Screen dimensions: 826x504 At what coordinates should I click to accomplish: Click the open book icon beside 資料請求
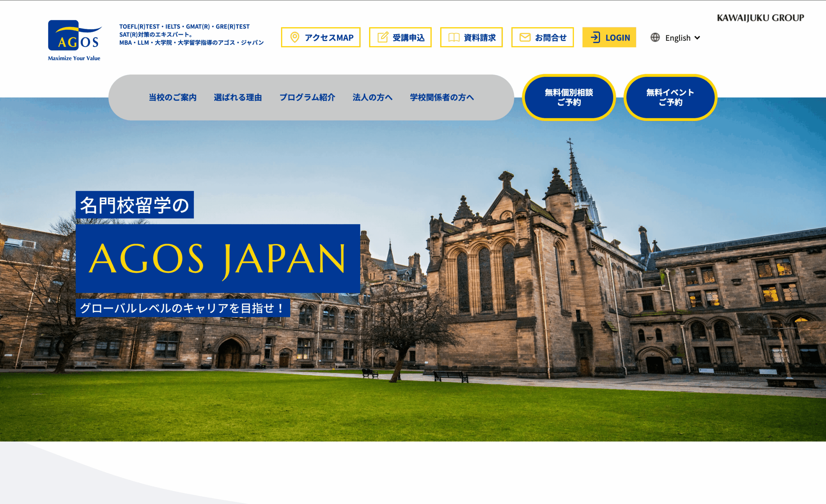[454, 37]
